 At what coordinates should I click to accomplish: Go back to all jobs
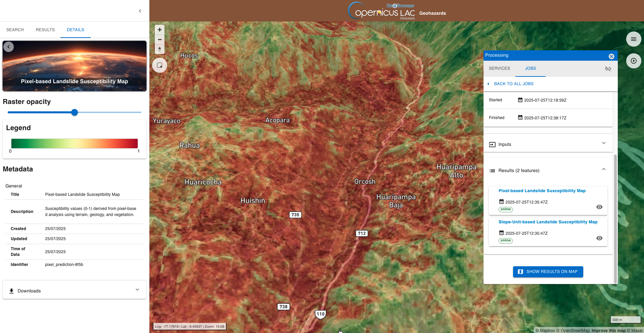(513, 84)
